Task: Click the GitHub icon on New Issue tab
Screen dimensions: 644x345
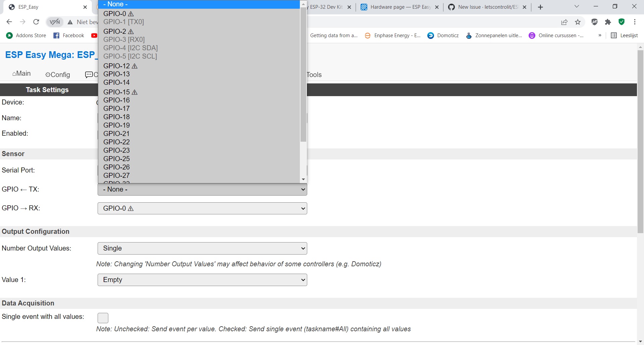Action: pos(451,7)
